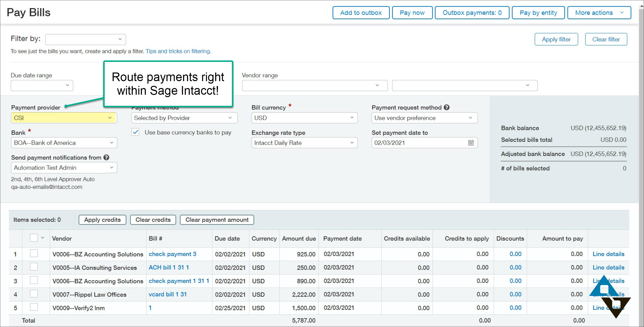Open the first Vendor range dropdown
Image resolution: width=644 pixels, height=327 pixels.
point(315,85)
